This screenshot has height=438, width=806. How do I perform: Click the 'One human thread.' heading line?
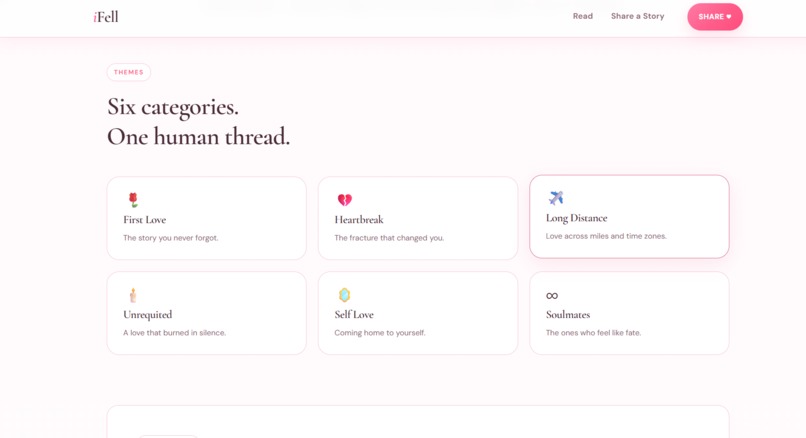198,137
